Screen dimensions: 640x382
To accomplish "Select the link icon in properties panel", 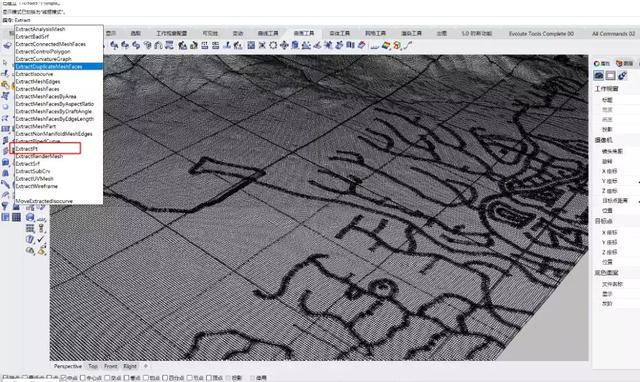I will tap(622, 76).
